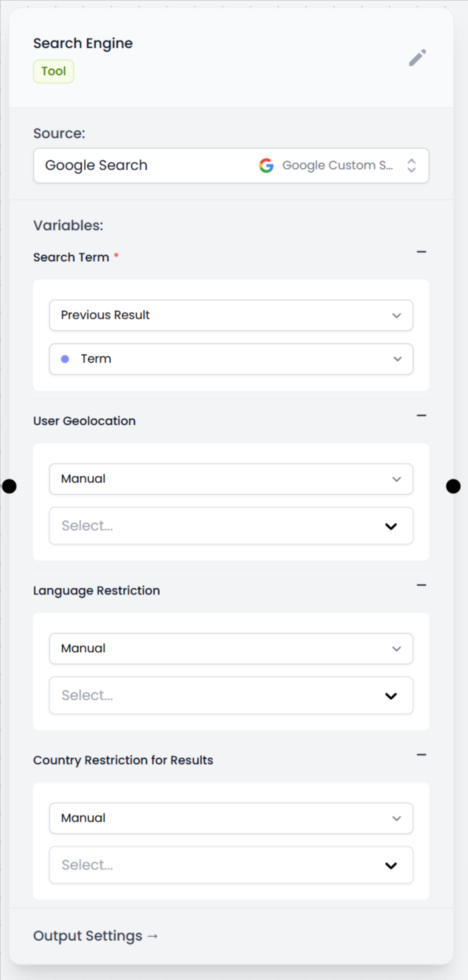Collapse the Language Restriction section
The width and height of the screenshot is (468, 980).
point(421,586)
